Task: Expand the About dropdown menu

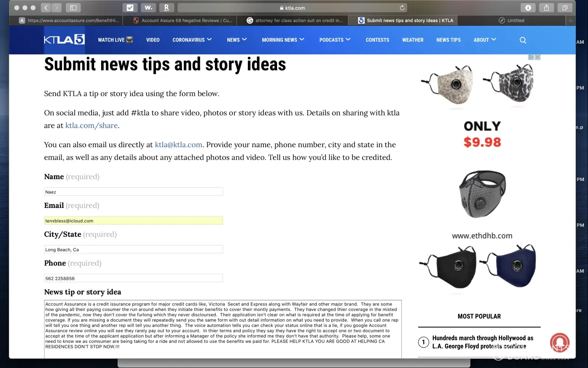Action: pyautogui.click(x=485, y=40)
